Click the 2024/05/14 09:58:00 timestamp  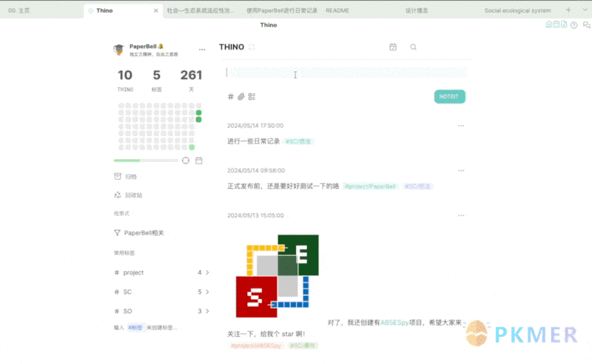tap(256, 171)
